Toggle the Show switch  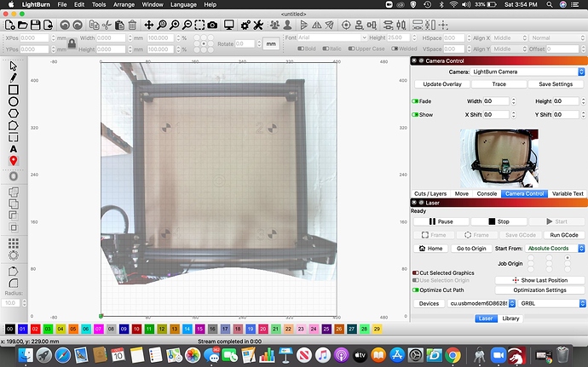(415, 115)
